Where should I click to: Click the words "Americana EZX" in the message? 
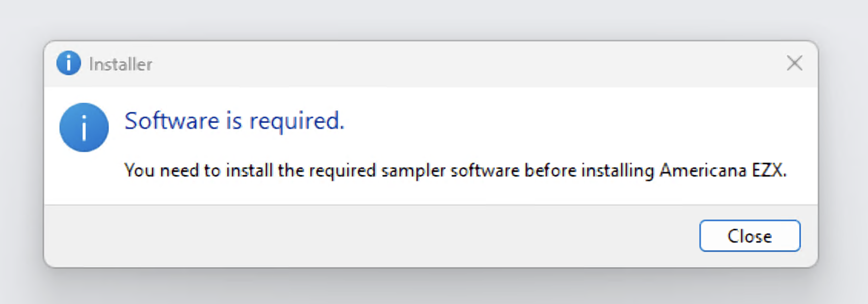[x=722, y=171]
